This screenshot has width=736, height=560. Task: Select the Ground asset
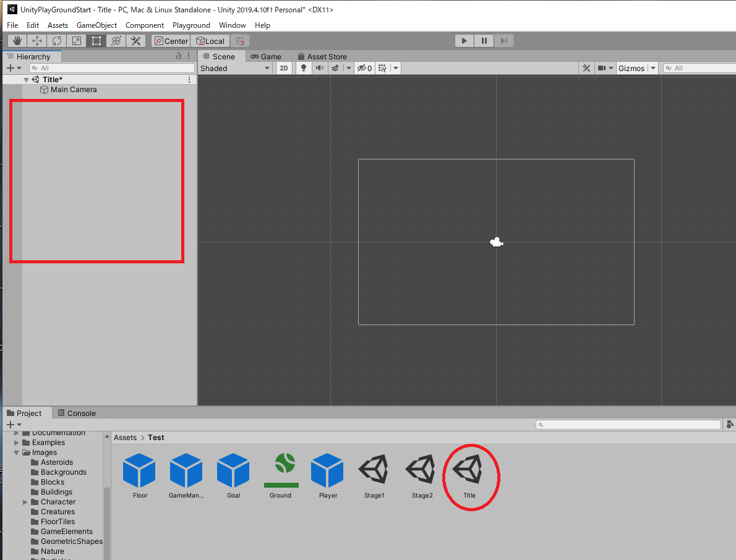point(281,475)
